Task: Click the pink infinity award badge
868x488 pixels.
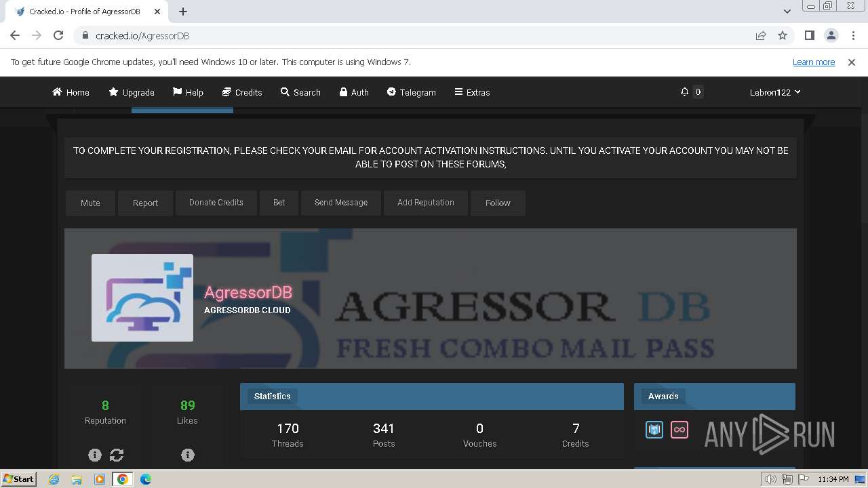Action: point(679,430)
